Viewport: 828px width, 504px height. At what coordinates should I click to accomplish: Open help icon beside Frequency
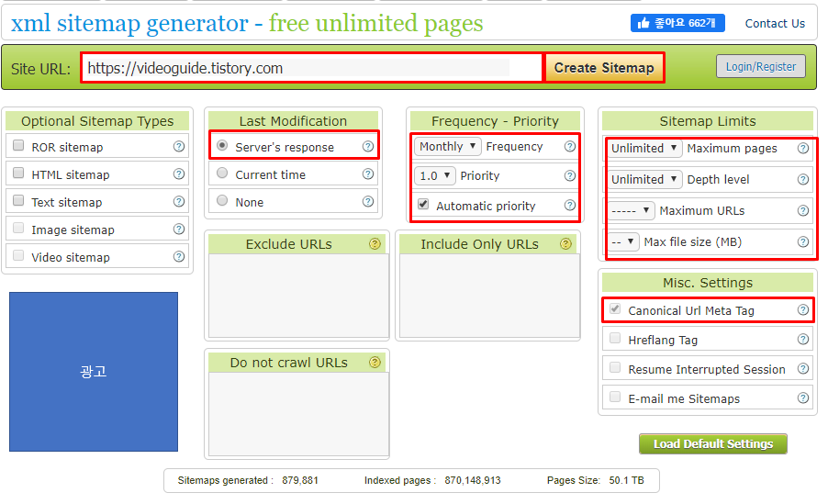coord(570,146)
